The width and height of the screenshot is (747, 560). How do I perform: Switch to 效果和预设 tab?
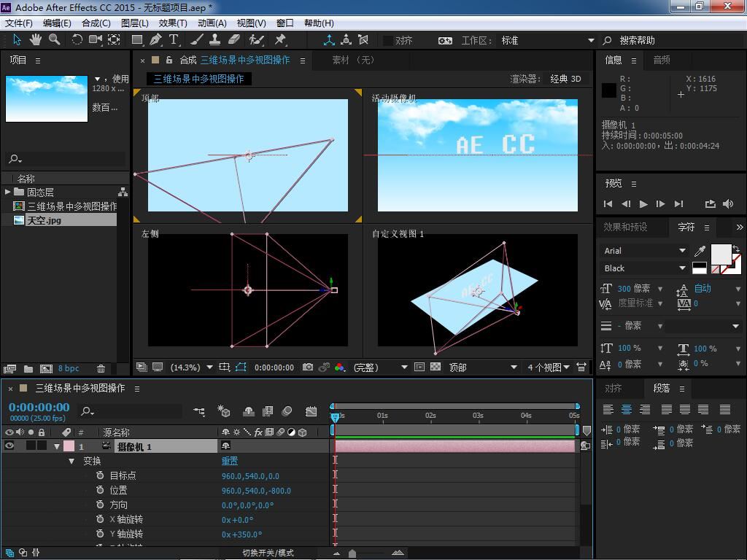coord(625,227)
